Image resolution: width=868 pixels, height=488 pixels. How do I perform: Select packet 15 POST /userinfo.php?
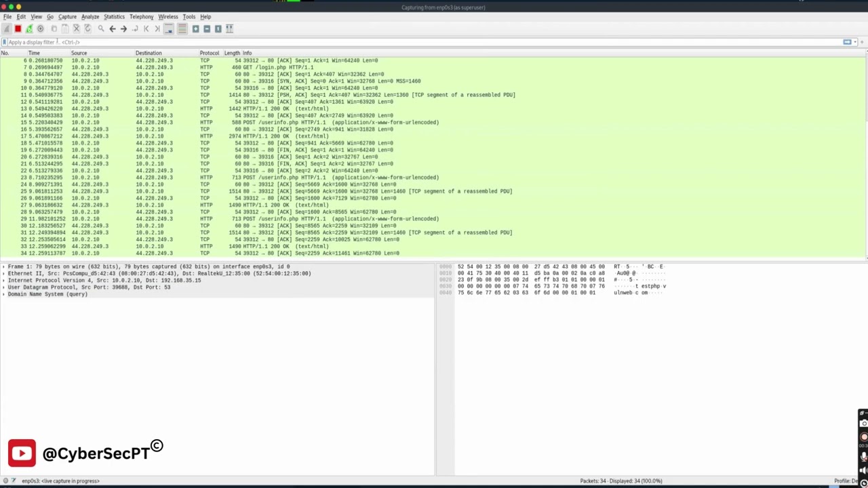[432, 122]
